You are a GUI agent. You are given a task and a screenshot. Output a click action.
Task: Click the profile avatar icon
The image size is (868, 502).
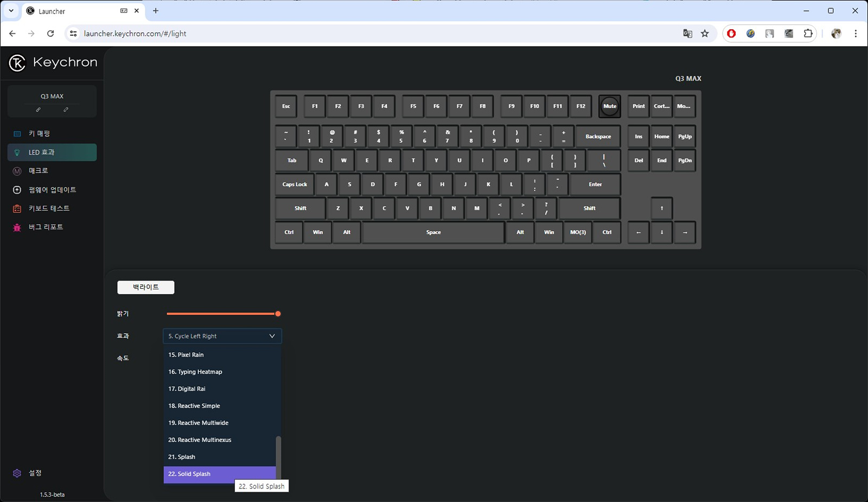click(x=836, y=34)
